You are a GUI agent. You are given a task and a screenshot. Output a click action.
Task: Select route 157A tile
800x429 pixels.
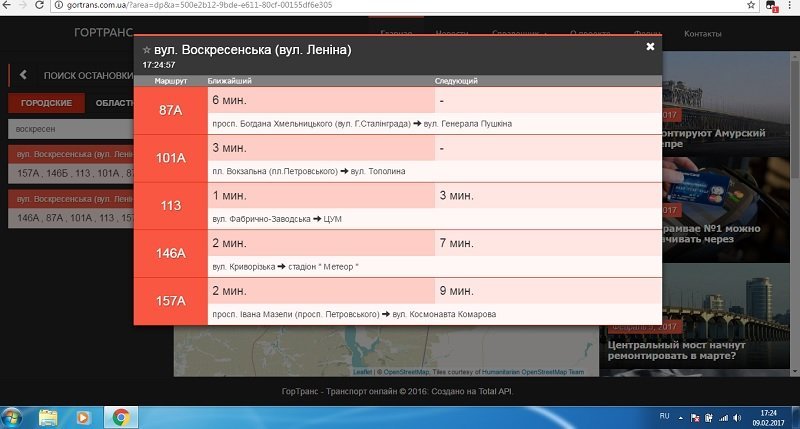tap(170, 301)
